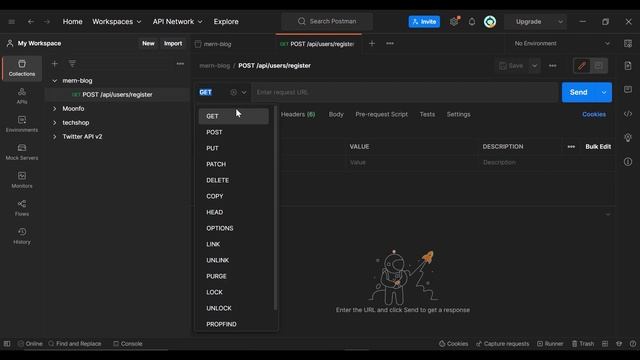Switch to the pencil edit mode icon
640x360 pixels.
(582, 66)
